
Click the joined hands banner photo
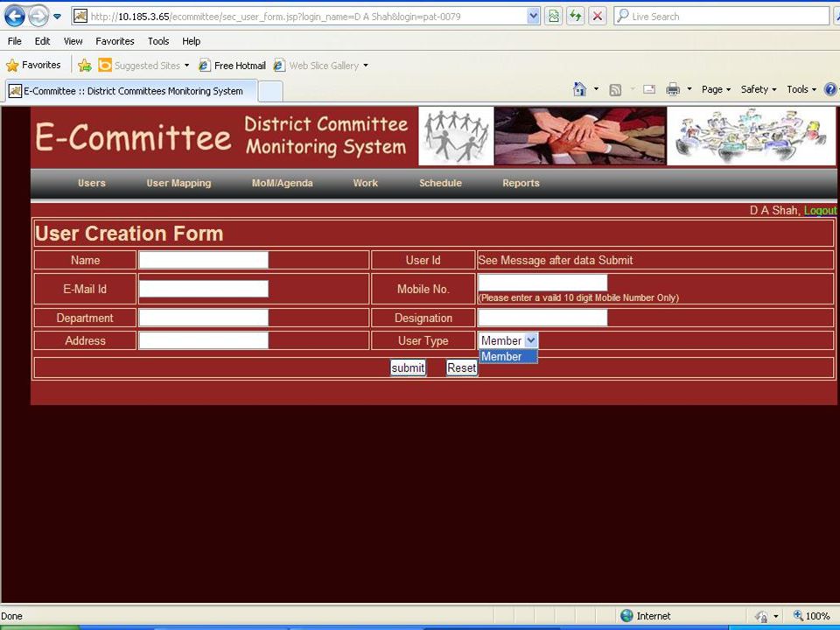tap(580, 136)
